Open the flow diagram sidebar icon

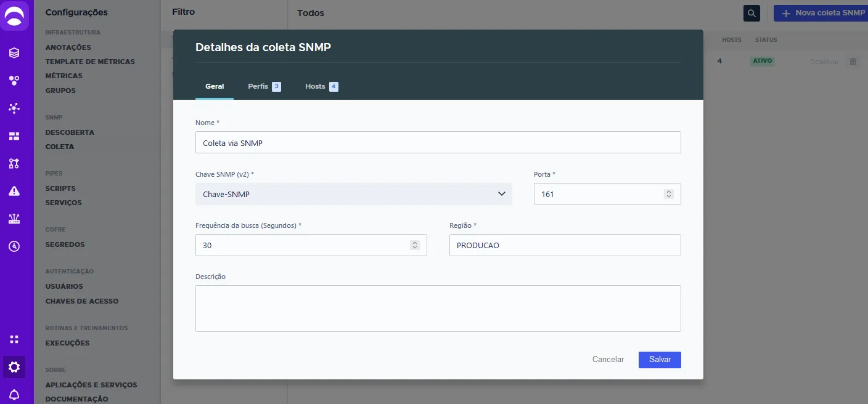(x=14, y=163)
